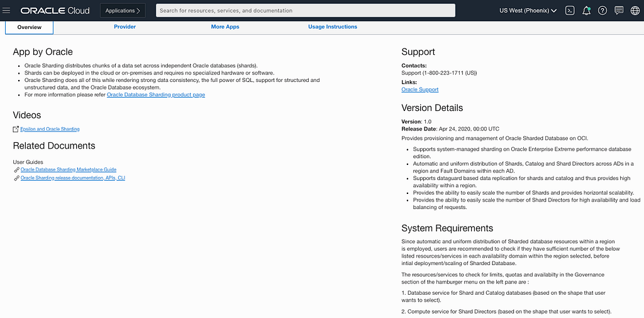Click the Contacts: label
Screen dimensions: 644x318
pos(414,65)
